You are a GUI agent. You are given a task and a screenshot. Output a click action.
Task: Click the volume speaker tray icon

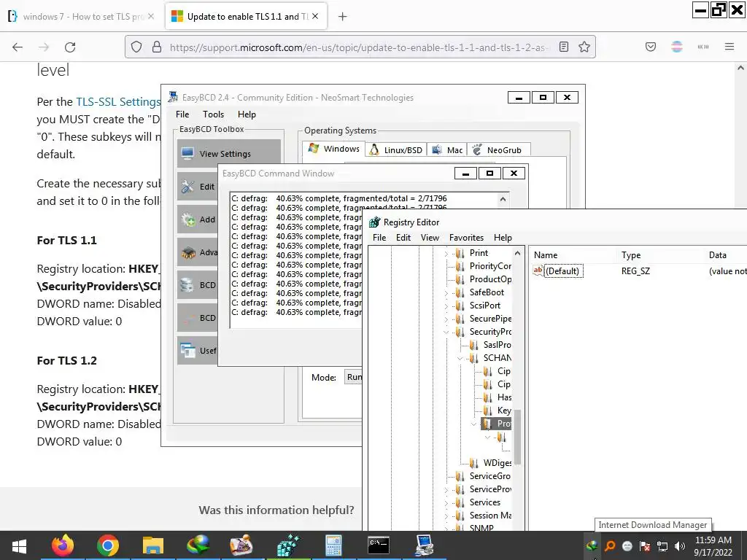coord(679,546)
